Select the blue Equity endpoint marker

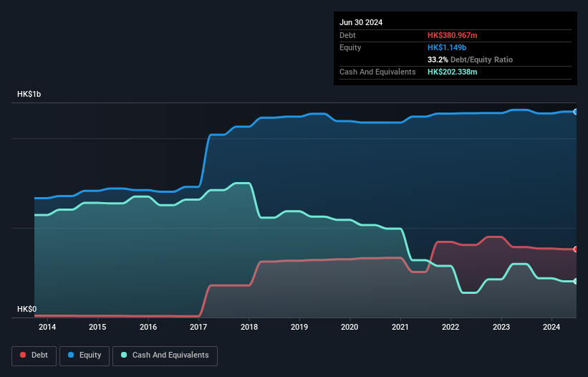(576, 112)
